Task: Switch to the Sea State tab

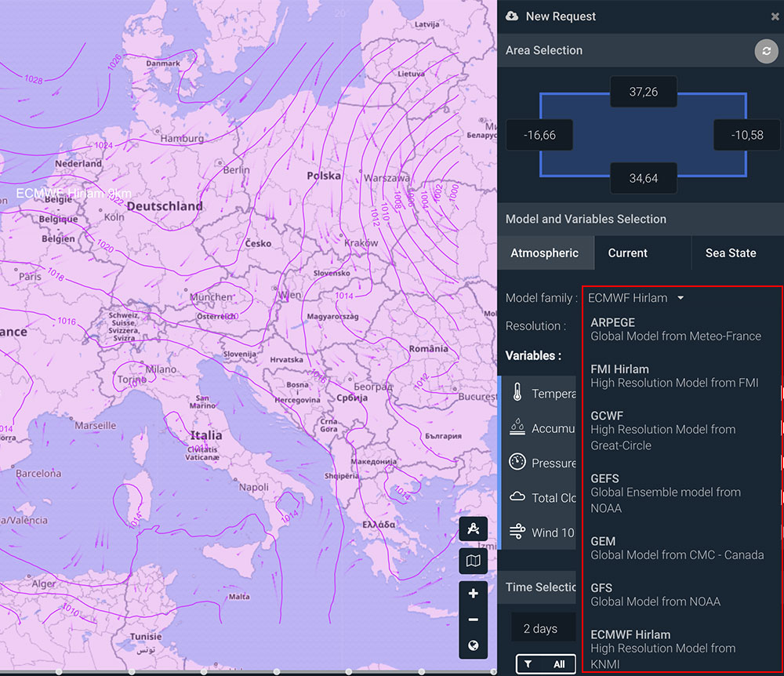Action: (x=730, y=253)
